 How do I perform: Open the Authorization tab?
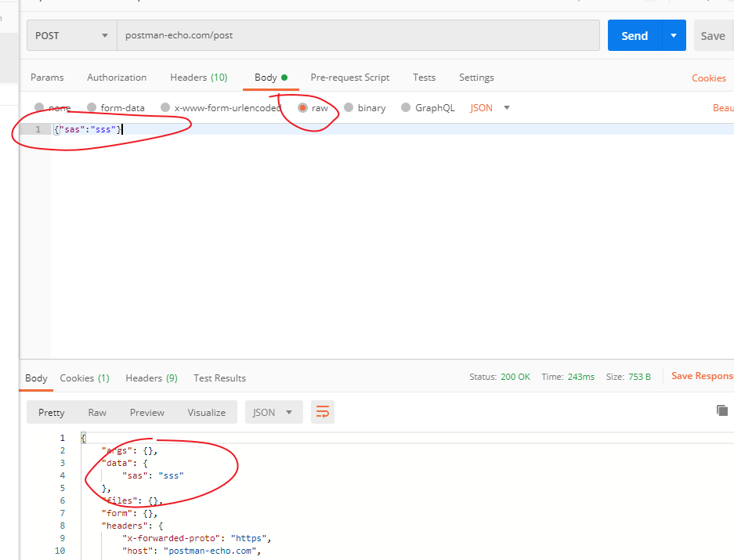pos(117,78)
